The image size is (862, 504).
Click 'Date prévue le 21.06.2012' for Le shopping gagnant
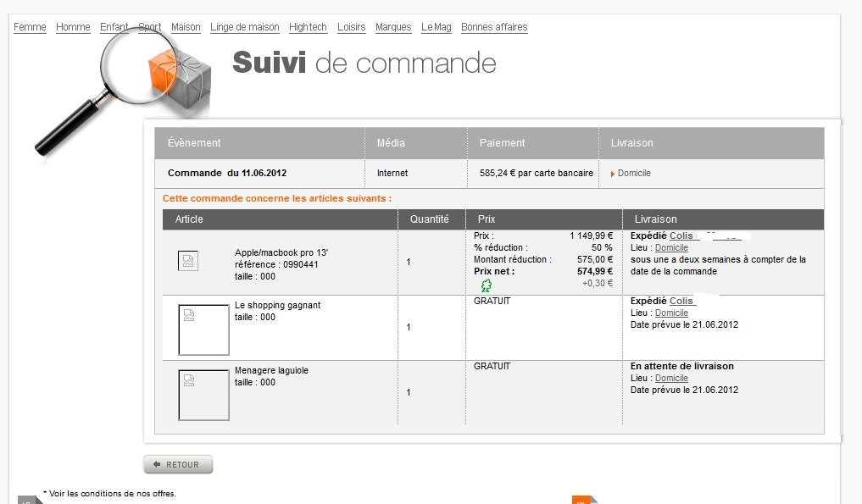coord(685,324)
